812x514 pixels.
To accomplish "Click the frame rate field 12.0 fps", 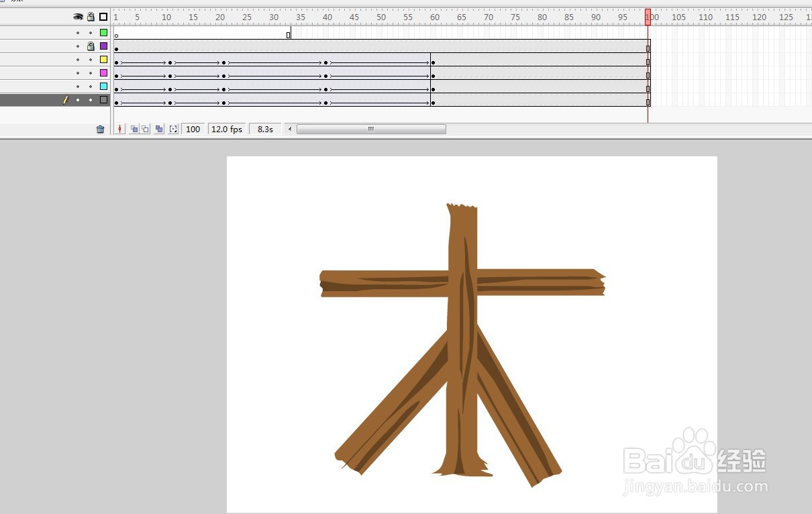I will [227, 129].
